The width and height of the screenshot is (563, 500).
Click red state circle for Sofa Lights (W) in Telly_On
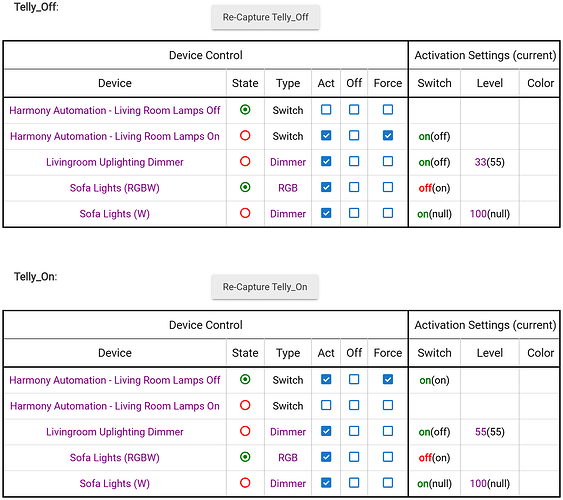coord(245,483)
